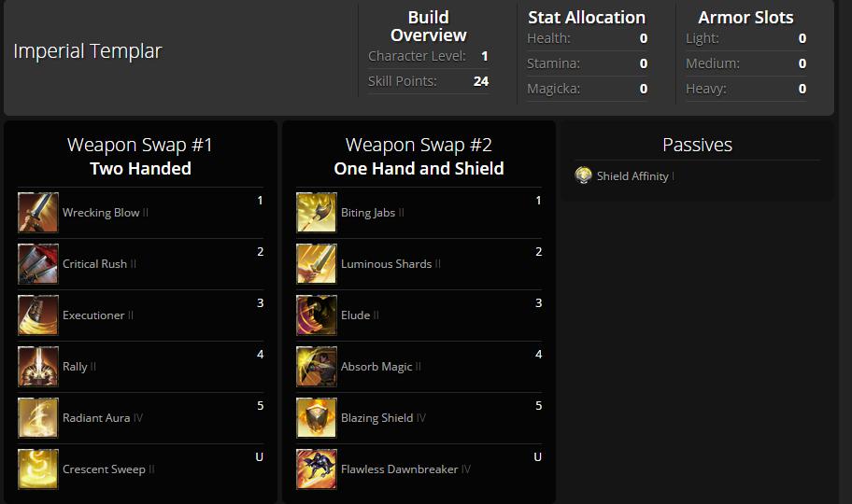The image size is (852, 504).
Task: Click the Wrecking Blow skill icon
Action: 38,213
